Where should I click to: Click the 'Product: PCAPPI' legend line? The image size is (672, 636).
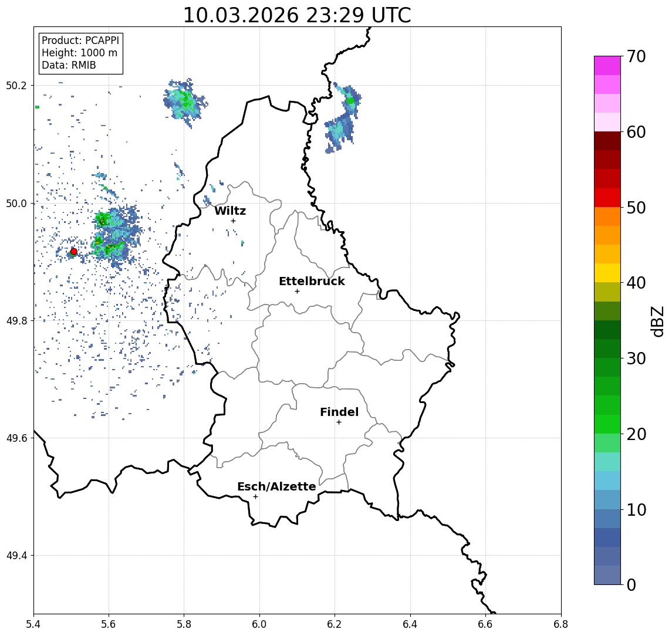(80, 40)
